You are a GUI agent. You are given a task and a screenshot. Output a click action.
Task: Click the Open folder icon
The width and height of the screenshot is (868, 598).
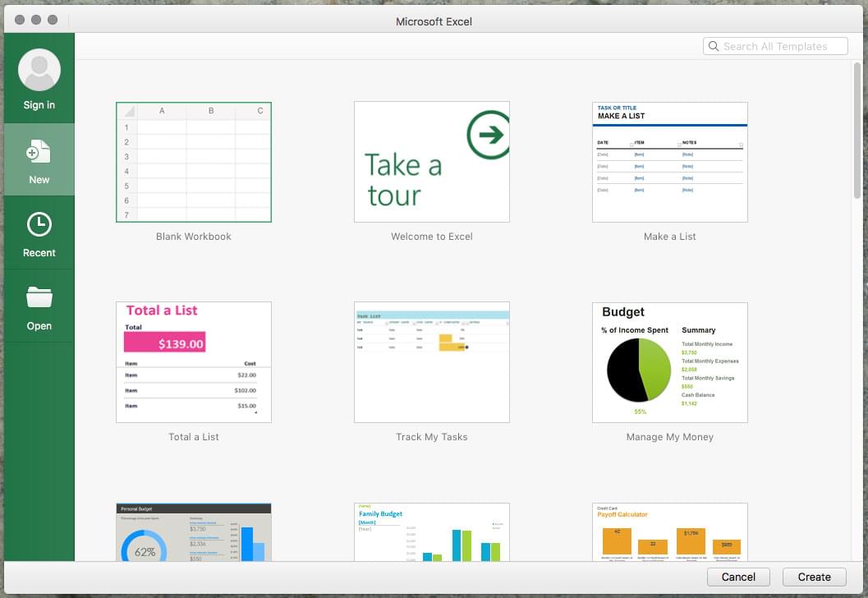pyautogui.click(x=39, y=297)
